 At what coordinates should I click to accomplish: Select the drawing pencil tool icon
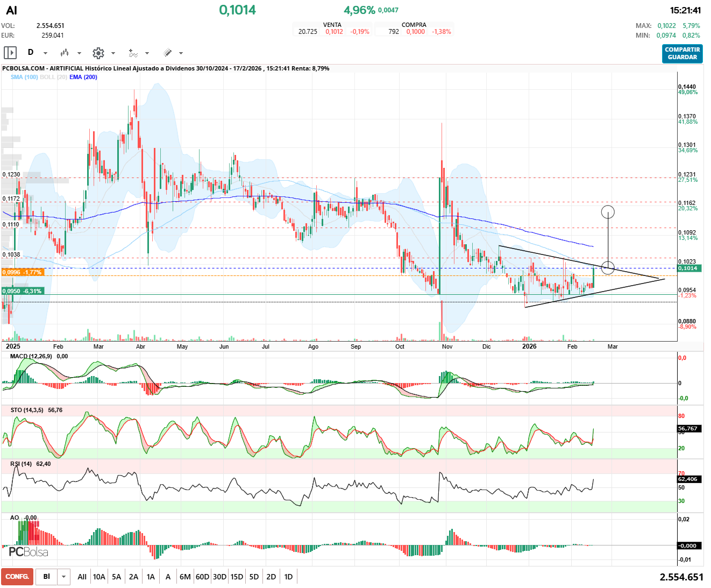pos(167,53)
